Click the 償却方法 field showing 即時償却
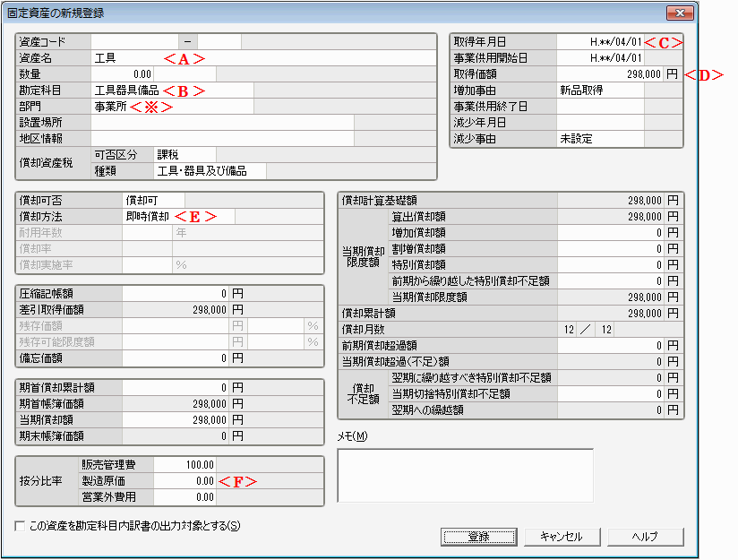The height and width of the screenshot is (560, 738). tap(148, 217)
